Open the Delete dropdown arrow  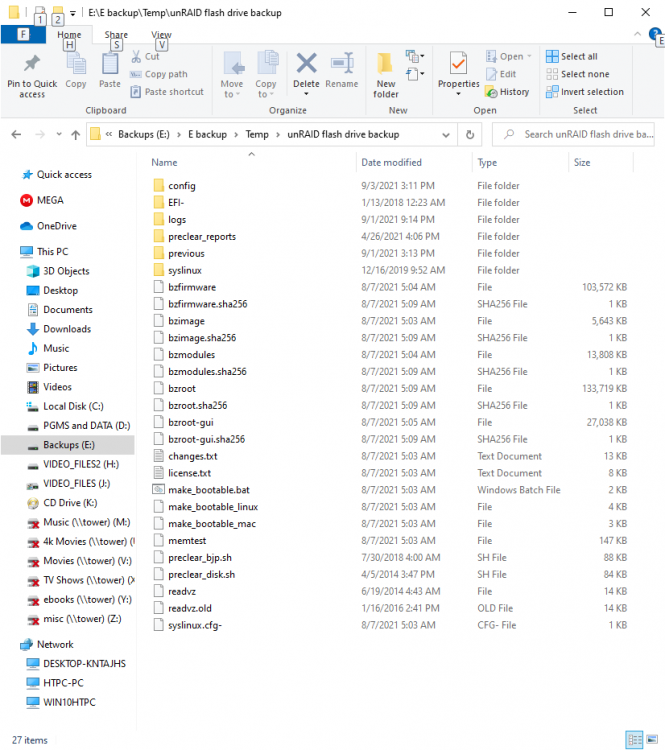(x=306, y=94)
